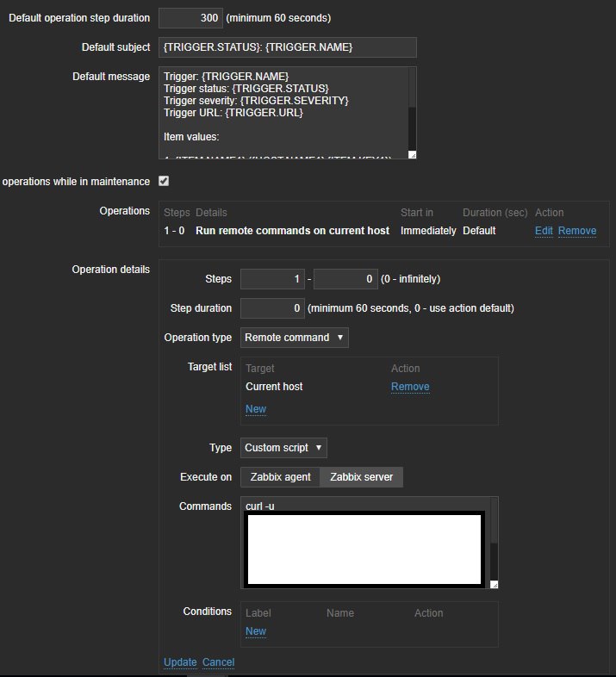Open the Operation type dropdown
616x677 pixels.
[294, 338]
